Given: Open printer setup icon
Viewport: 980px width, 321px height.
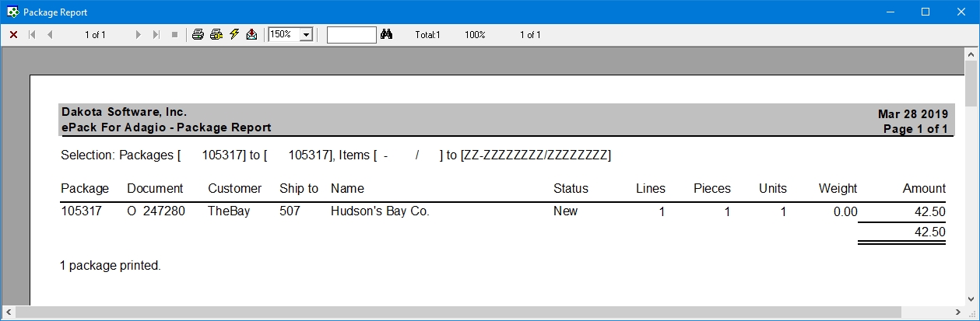Looking at the screenshot, I should point(216,35).
